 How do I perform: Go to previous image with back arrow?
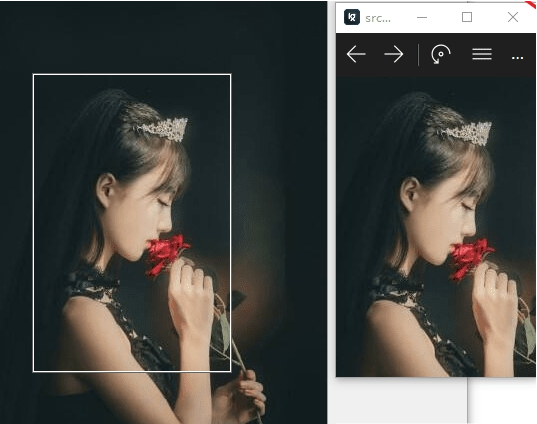point(356,54)
